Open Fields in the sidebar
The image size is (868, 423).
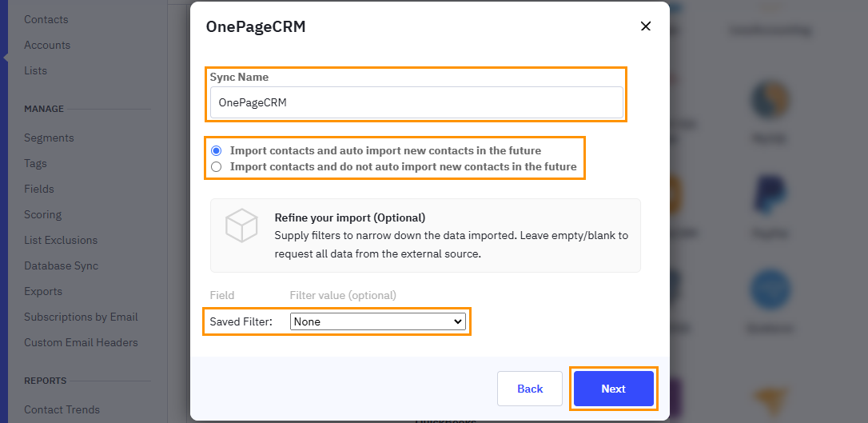pos(38,189)
